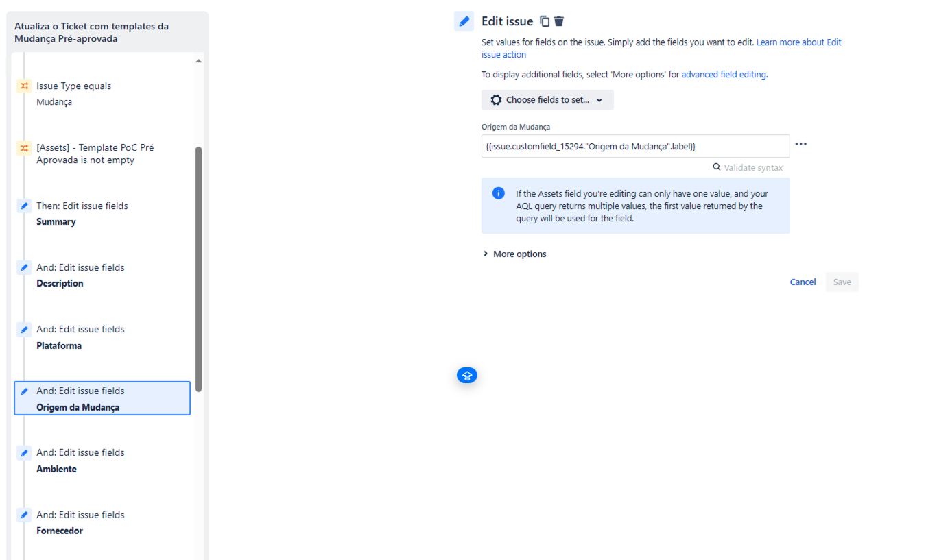Screen dimensions: 926x560
Task: Click the condition icon for Template PoC Pré Aprovada
Action: (24, 148)
